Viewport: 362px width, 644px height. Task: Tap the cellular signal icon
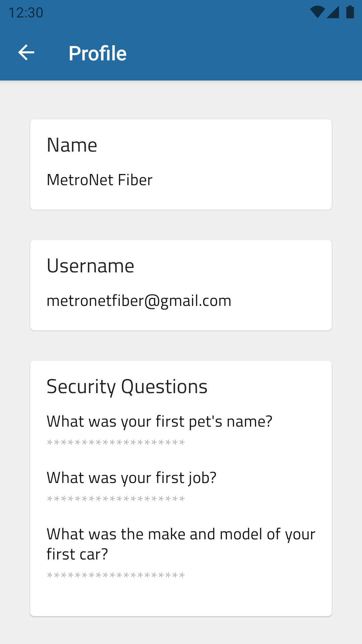[x=333, y=12]
